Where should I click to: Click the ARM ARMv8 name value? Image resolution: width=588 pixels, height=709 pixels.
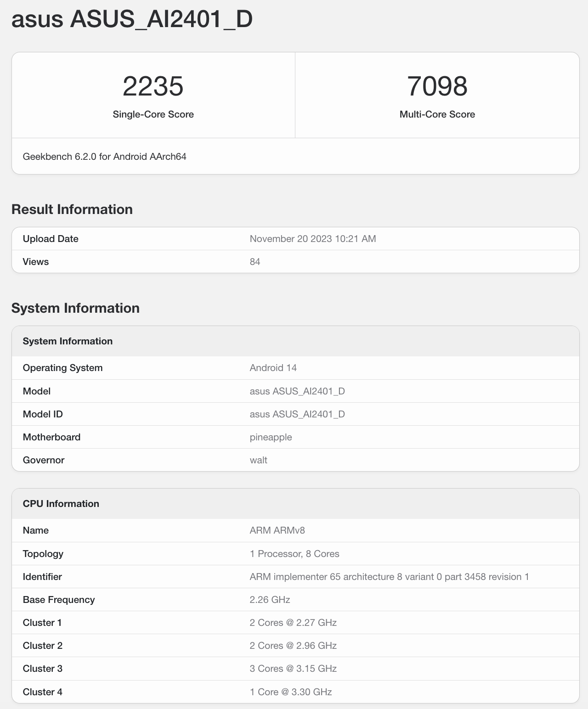[277, 530]
